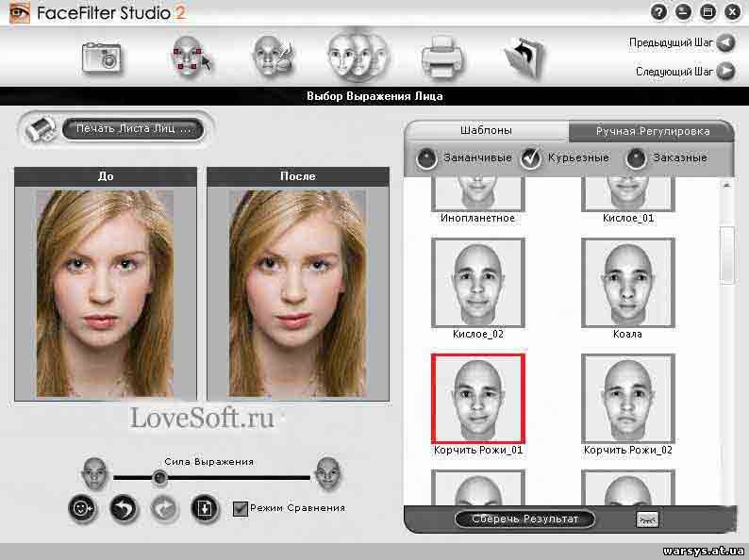Click the export folder arrow icon
The image size is (749, 560).
tap(524, 58)
